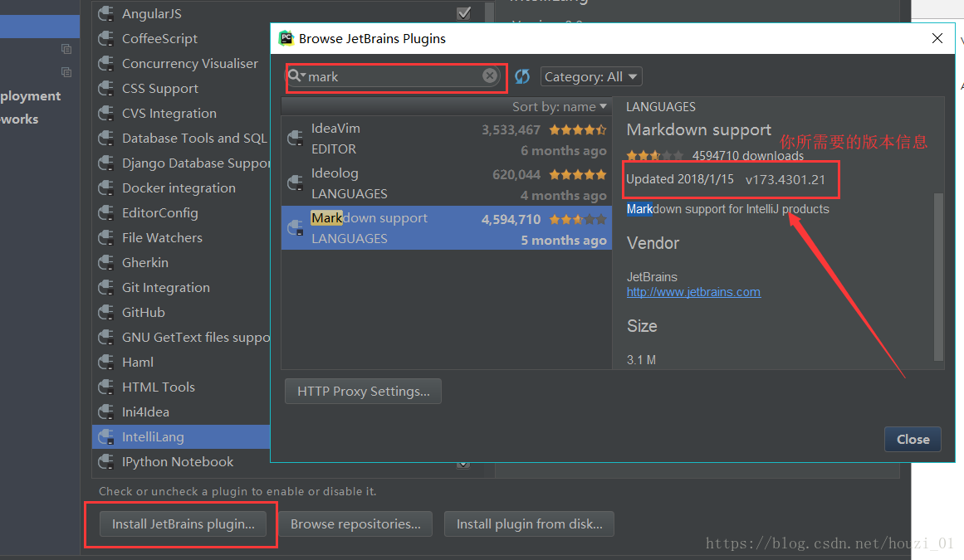Viewport: 964px width, 560px height.
Task: Click the GNU GetText plugin icon
Action: tap(105, 337)
